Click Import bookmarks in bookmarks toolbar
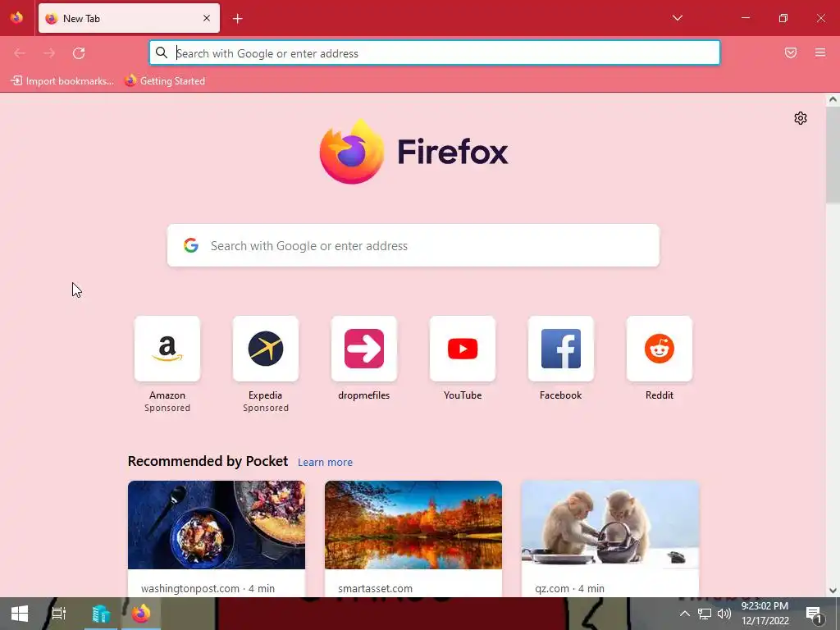 (x=62, y=81)
